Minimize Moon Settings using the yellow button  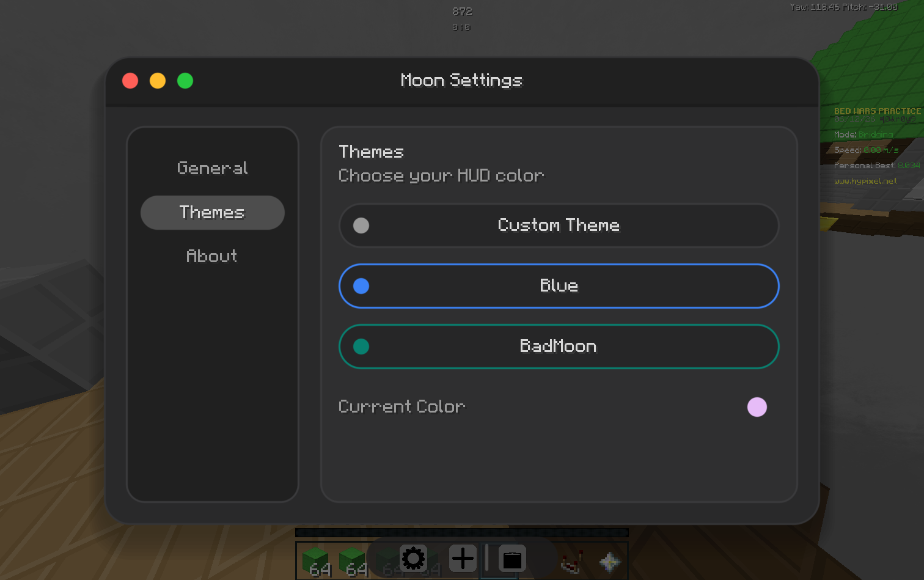(158, 81)
